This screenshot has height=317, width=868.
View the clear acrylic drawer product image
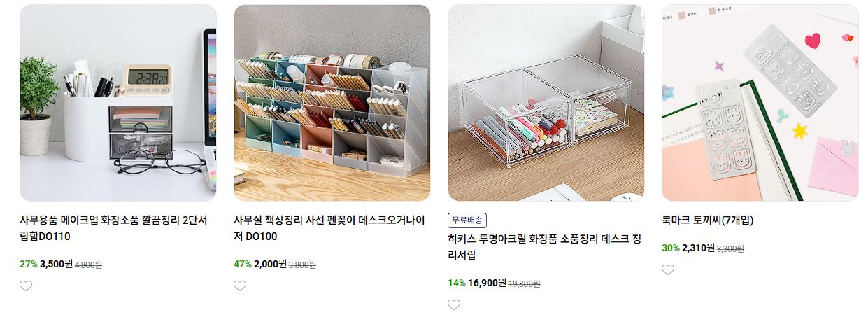click(546, 103)
